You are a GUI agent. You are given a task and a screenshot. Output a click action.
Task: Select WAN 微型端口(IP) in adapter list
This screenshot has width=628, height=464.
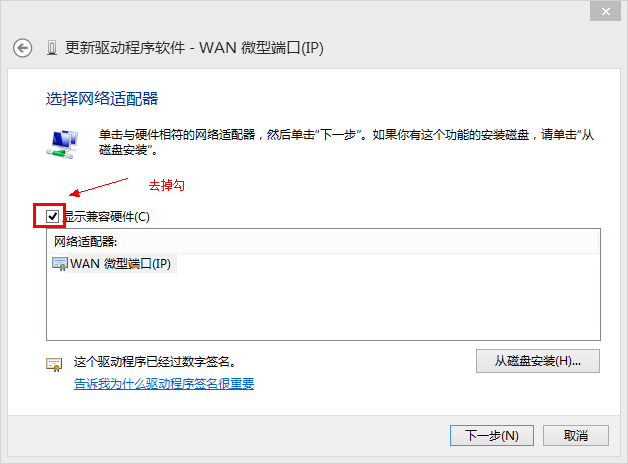pyautogui.click(x=119, y=264)
